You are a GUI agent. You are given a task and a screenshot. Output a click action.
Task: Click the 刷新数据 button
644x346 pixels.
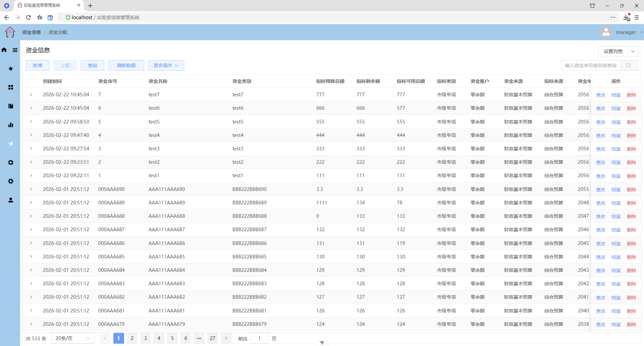point(126,65)
